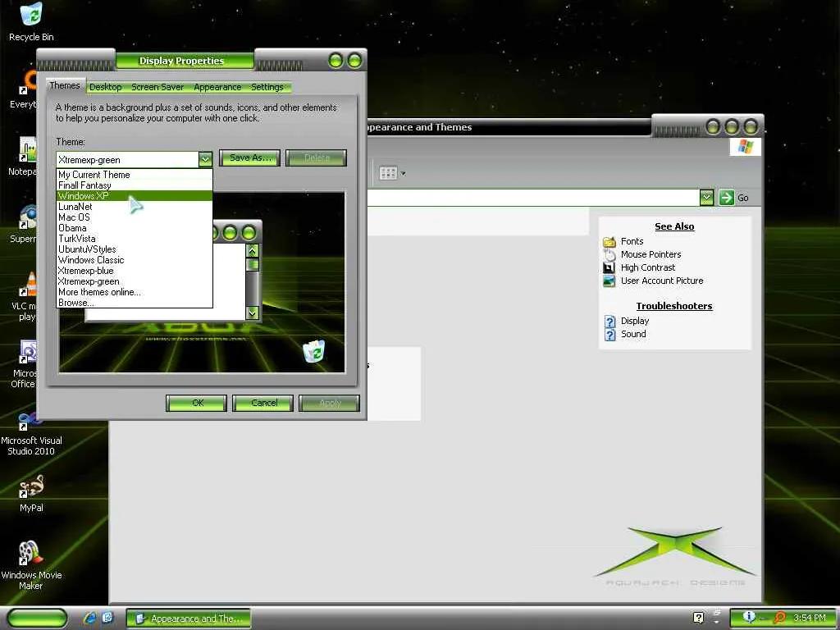Viewport: 840px width, 630px height.
Task: Select My Current Theme from list
Action: [x=135, y=175]
